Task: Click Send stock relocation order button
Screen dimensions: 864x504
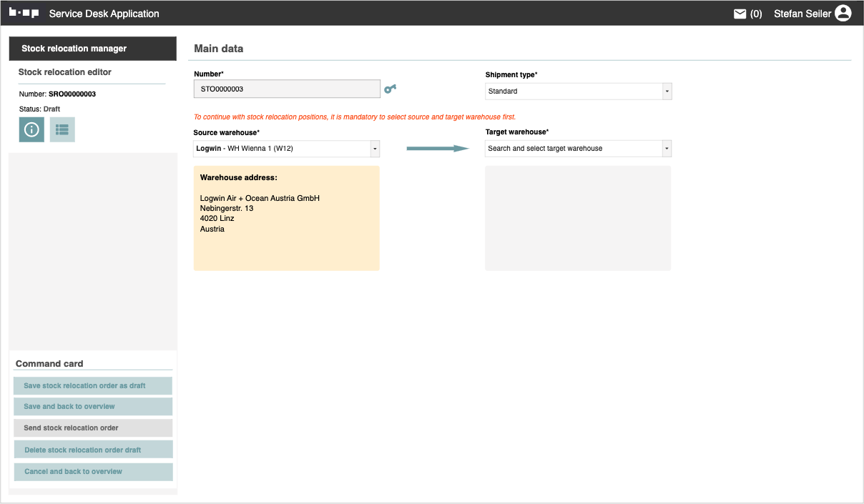Action: [x=93, y=428]
